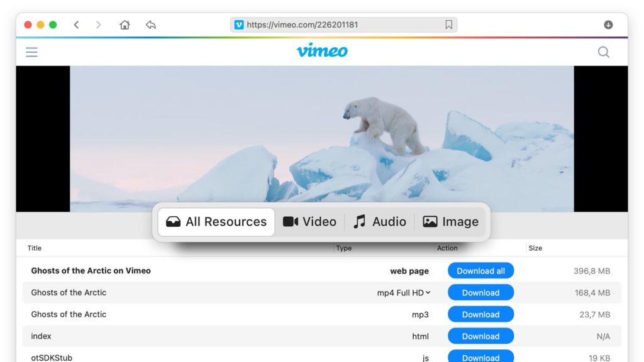644x362 pixels.
Task: Sort by the Size column header
Action: (x=535, y=248)
